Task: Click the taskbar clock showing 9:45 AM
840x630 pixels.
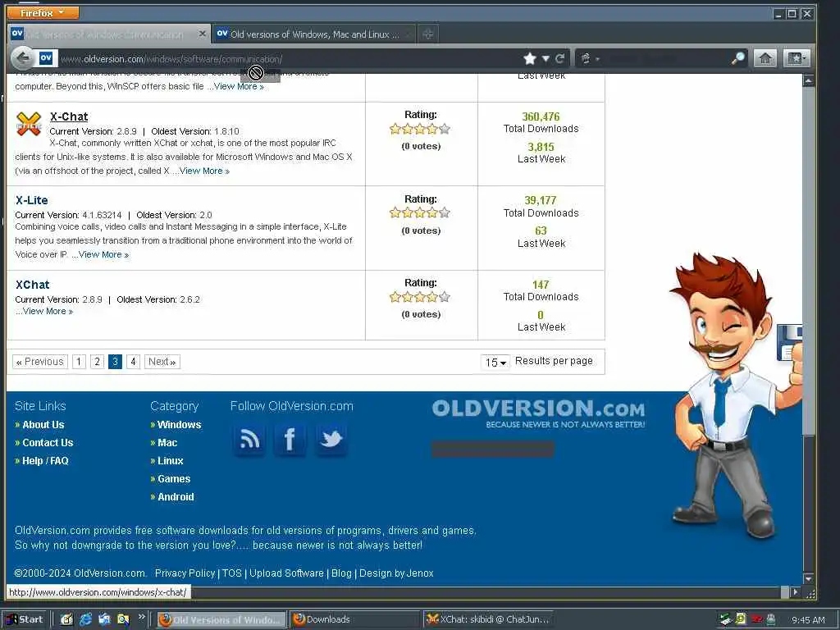Action: click(808, 620)
